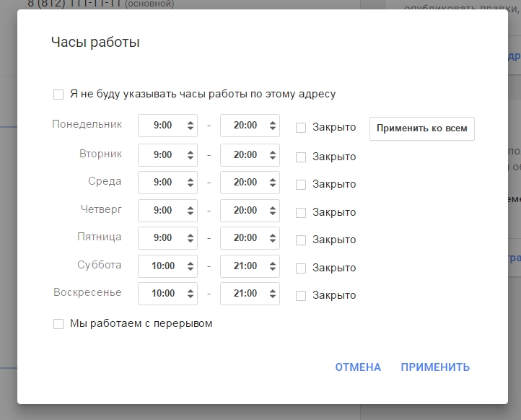Open Четверг opening time selector
Image resolution: width=521 pixels, height=420 pixels.
tap(167, 211)
